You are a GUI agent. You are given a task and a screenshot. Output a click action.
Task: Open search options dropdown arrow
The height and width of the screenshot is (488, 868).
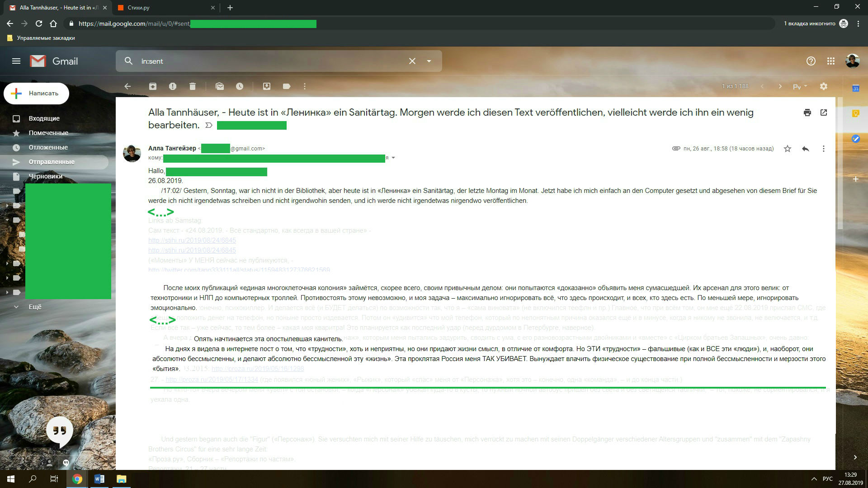429,61
